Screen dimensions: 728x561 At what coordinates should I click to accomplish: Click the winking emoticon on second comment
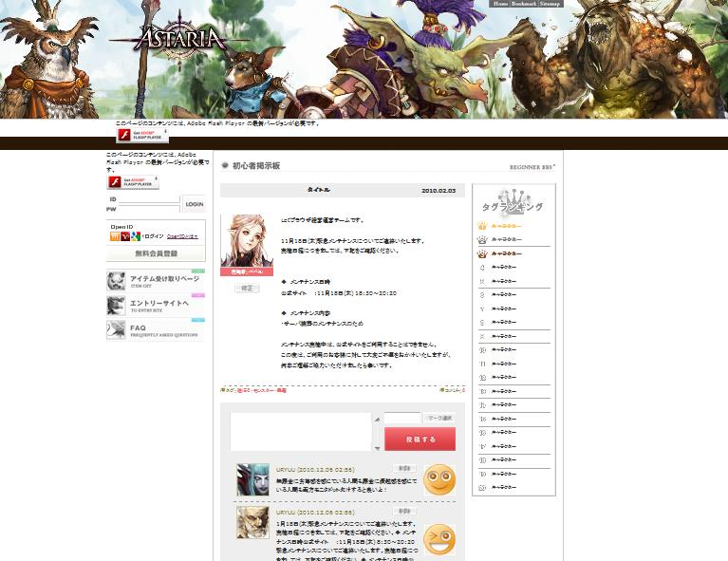[x=439, y=539]
